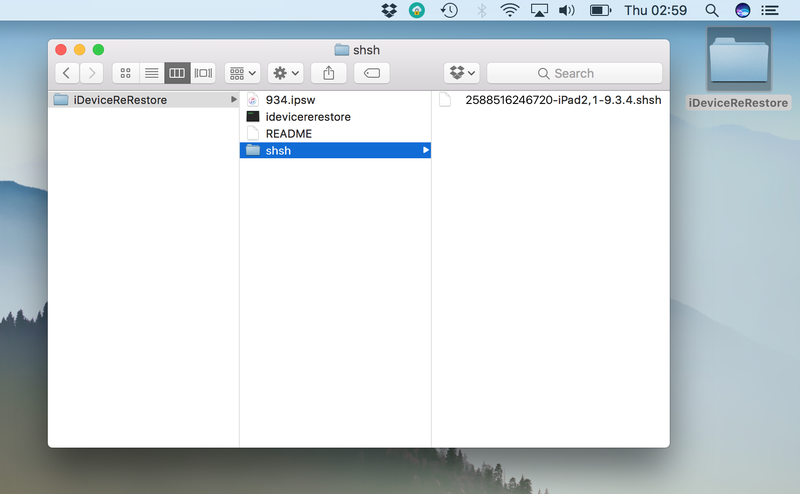The image size is (800, 494).
Task: Open Notification Center icon
Action: pyautogui.click(x=770, y=10)
